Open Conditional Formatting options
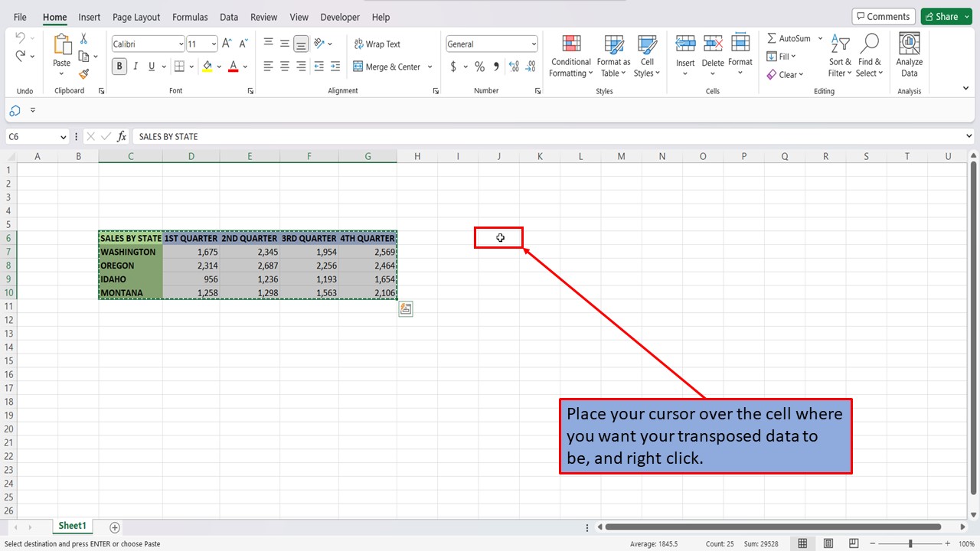Viewport: 980px width, 551px height. [x=570, y=55]
